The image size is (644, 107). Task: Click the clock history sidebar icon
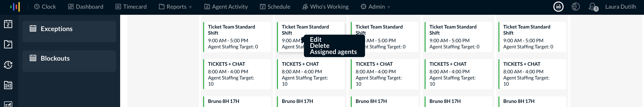point(8,65)
